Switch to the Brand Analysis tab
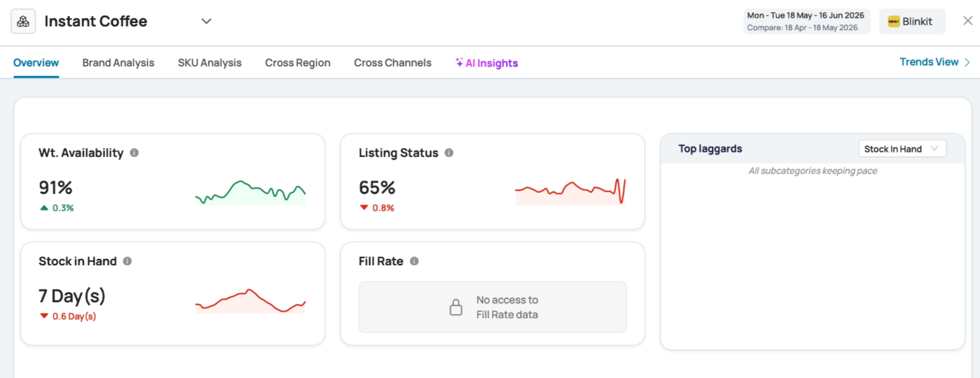The height and width of the screenshot is (378, 980). click(119, 62)
